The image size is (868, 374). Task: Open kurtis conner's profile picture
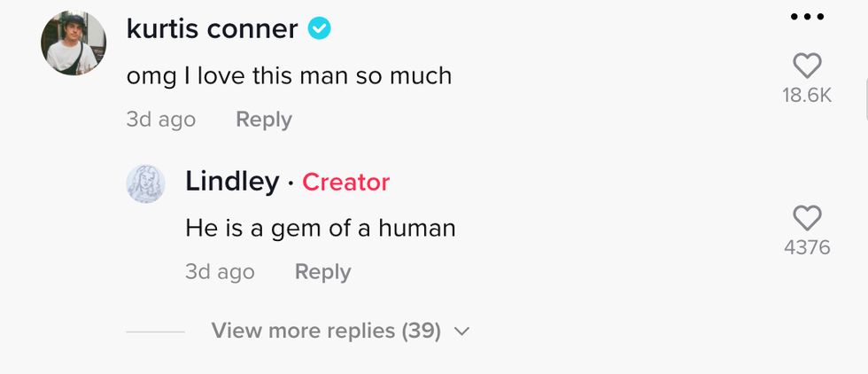click(74, 43)
